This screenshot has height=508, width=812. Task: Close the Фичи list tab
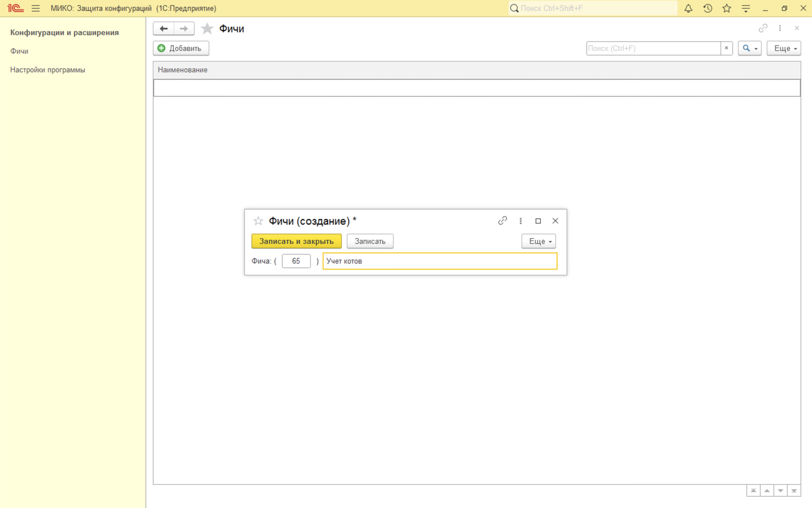(797, 28)
